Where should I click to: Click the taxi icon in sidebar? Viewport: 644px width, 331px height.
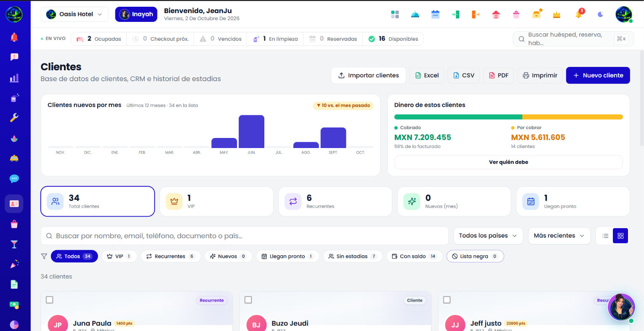[x=14, y=158]
